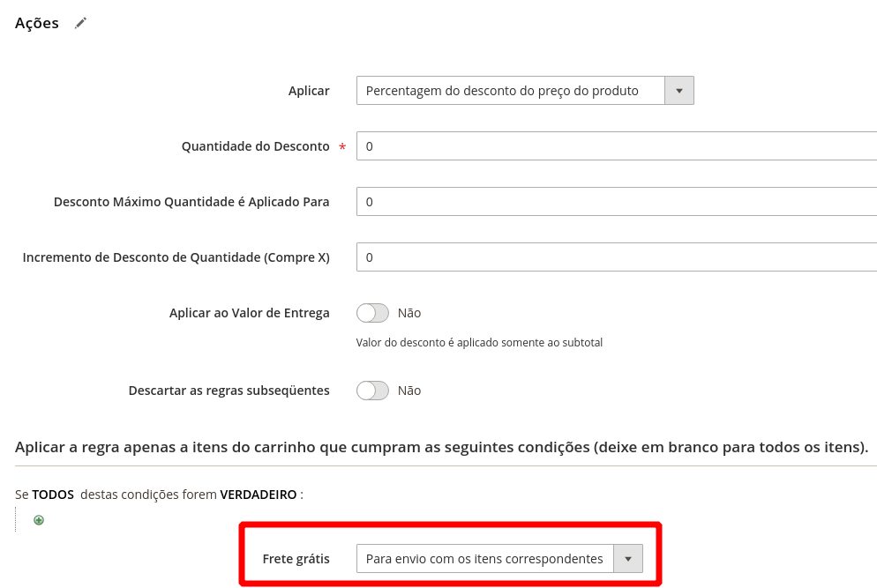Toggle the Aplicar ao Valor de Entrega switch
Viewport: 877px width, 588px height.
click(x=372, y=313)
